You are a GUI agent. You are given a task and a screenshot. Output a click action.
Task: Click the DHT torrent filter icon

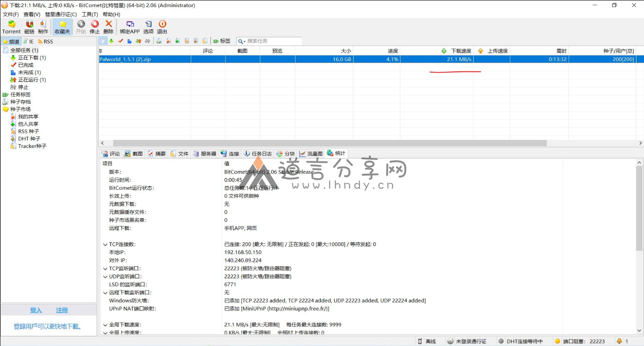pyautogui.click(x=195, y=41)
